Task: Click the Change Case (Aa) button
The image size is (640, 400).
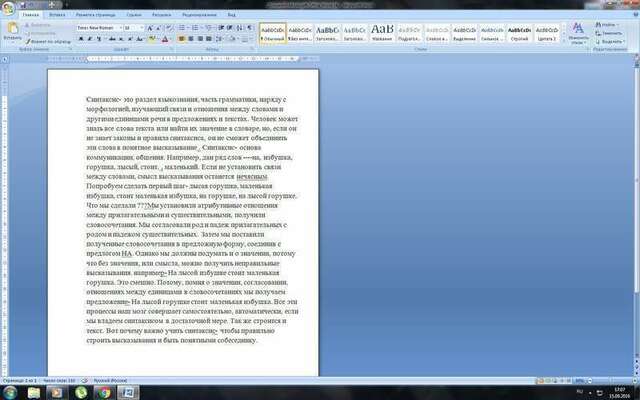Action: pos(140,39)
